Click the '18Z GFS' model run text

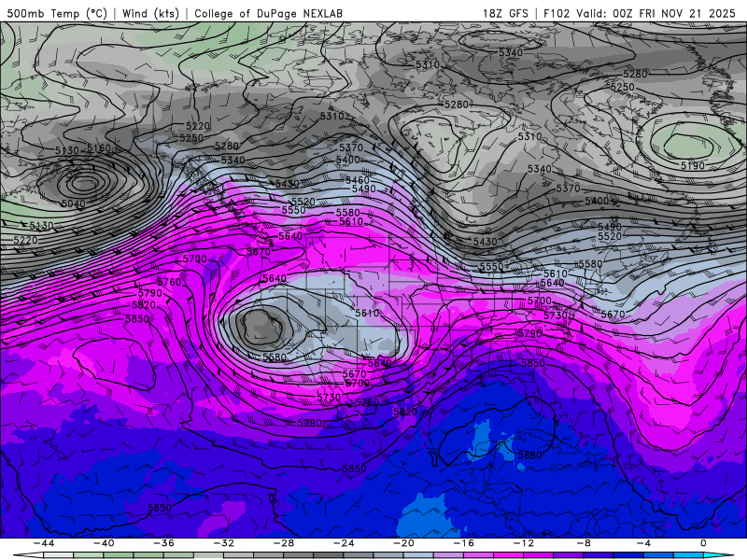coord(505,13)
